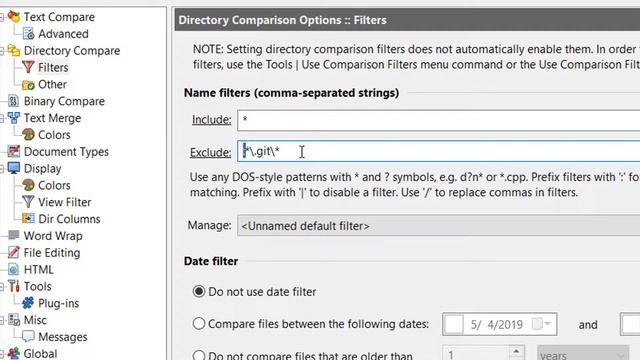Click the Tools wrench icon
This screenshot has width=640, height=360.
[13, 286]
